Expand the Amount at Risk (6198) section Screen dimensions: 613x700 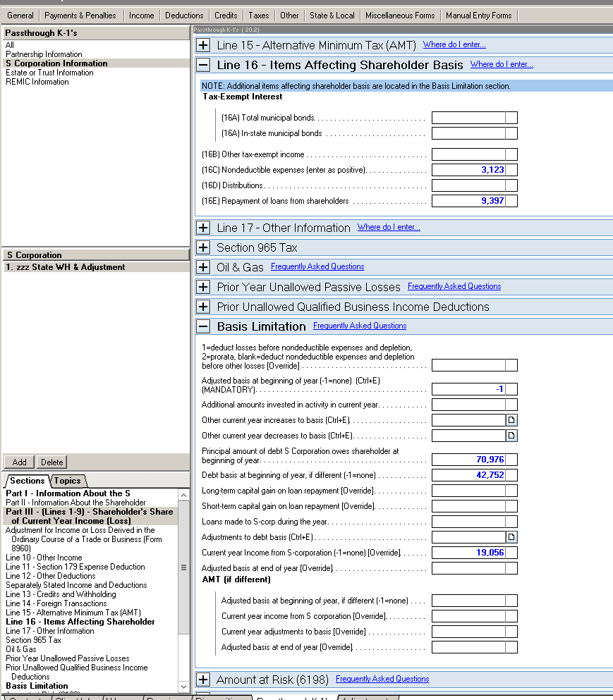[x=203, y=679]
